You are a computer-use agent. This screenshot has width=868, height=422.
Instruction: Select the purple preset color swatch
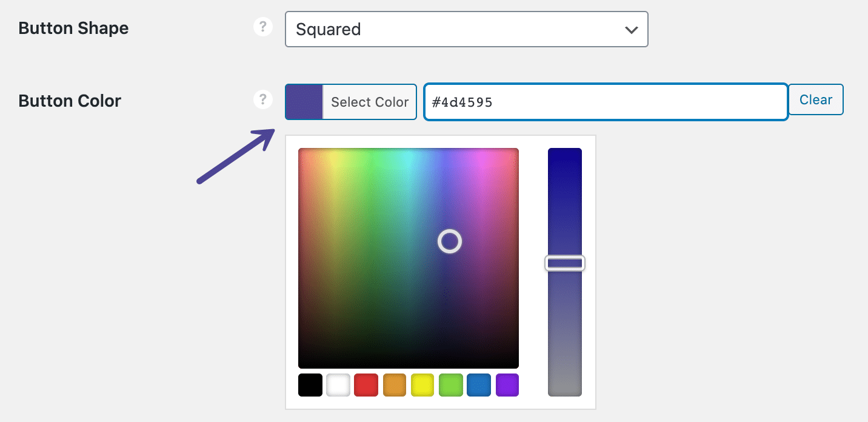point(507,384)
